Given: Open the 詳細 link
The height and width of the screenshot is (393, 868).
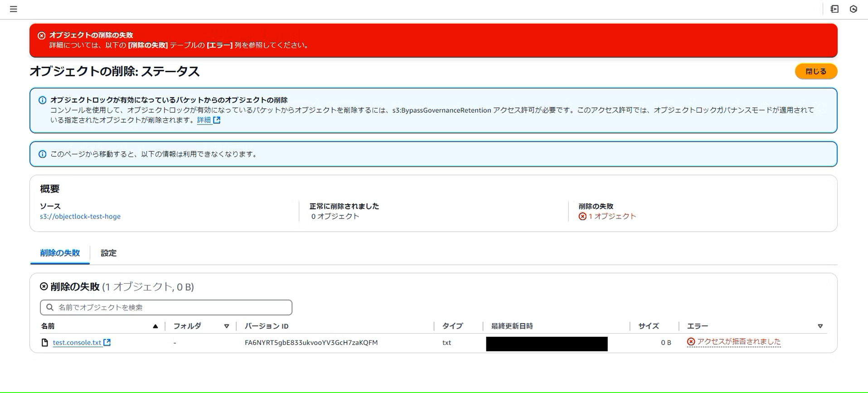Looking at the screenshot, I should [x=204, y=120].
